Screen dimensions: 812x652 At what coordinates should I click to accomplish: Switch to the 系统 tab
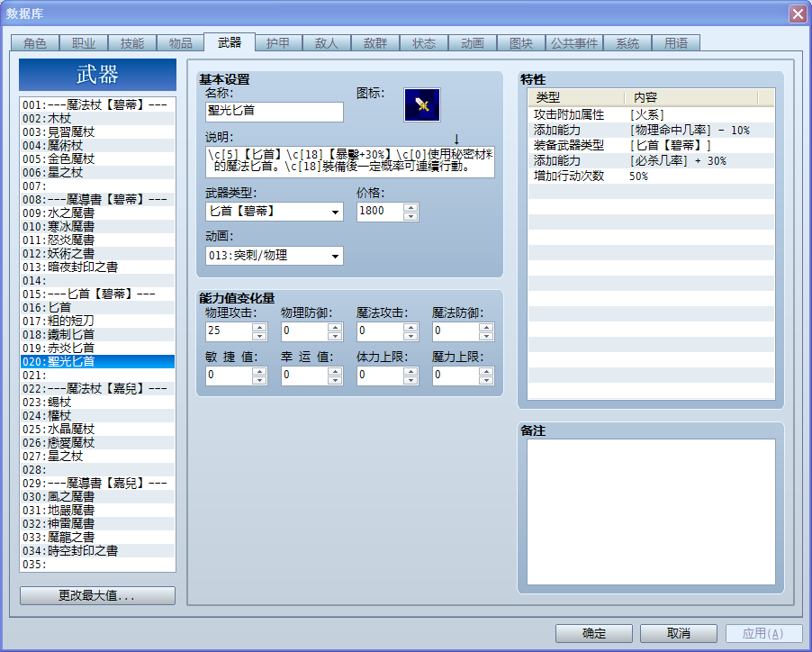coord(627,43)
